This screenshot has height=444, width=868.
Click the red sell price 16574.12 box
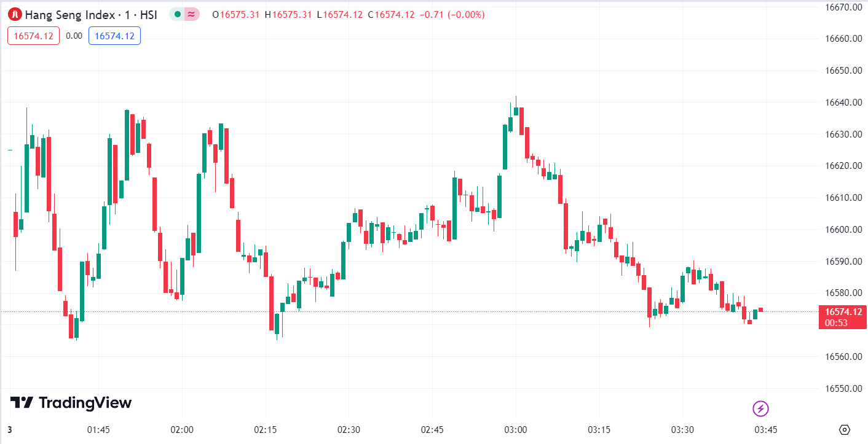pyautogui.click(x=33, y=36)
